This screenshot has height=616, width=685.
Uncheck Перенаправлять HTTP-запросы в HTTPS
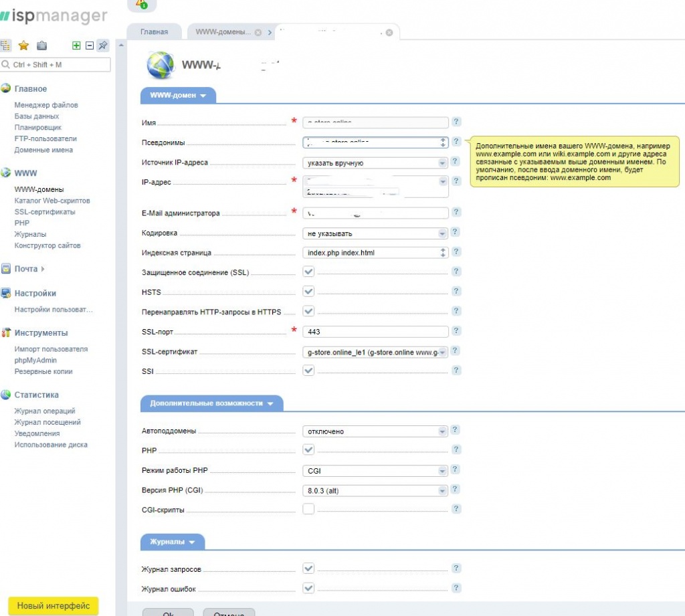click(308, 312)
